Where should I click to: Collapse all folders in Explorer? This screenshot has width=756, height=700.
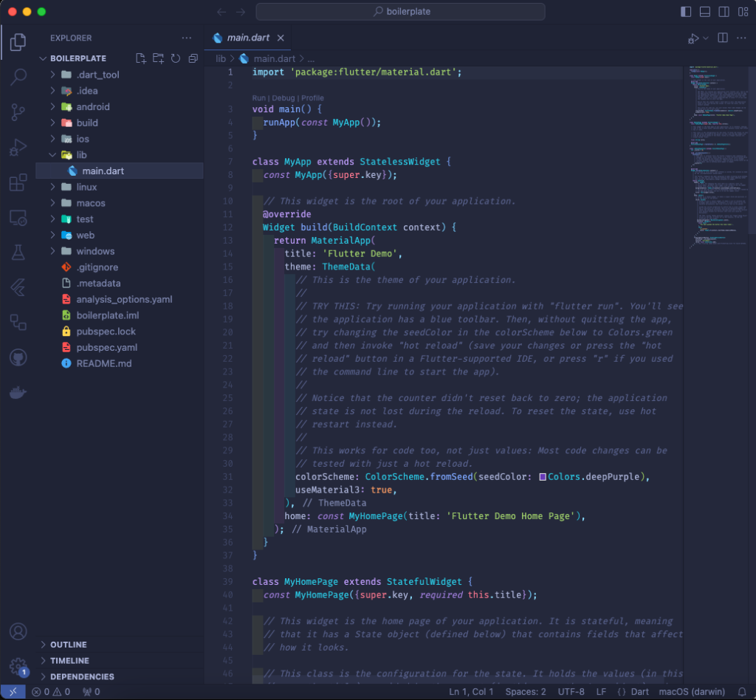click(x=193, y=58)
